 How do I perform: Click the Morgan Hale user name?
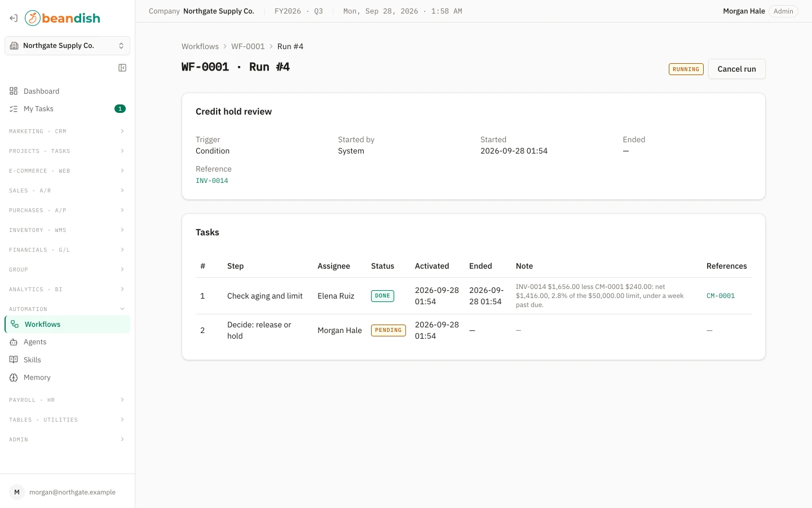744,11
